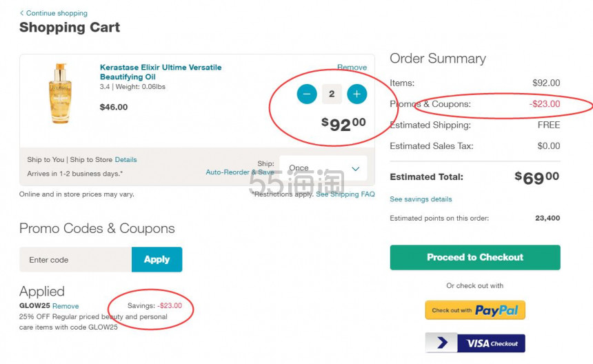
Task: Open Kerastase Elixir Ultime product title
Action: pyautogui.click(x=161, y=72)
